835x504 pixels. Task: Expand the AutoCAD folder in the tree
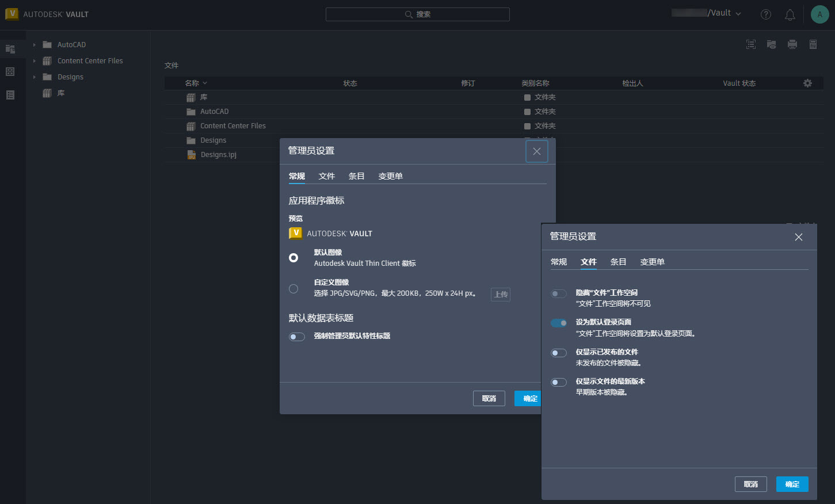point(34,45)
